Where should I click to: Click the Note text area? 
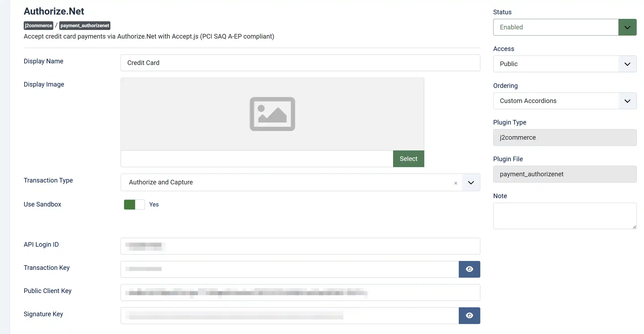[565, 216]
